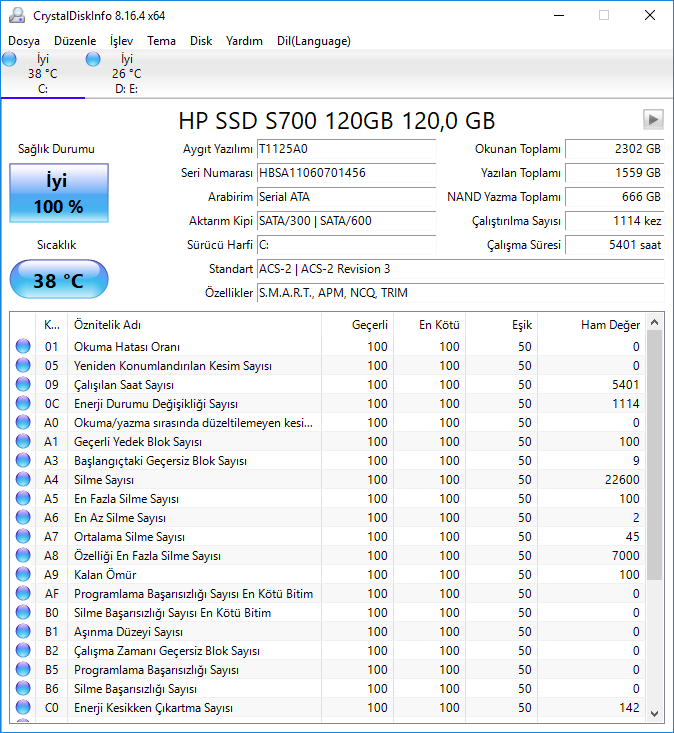Click the status orb for attribute 0C
Screen dimensions: 674x733
coord(23,403)
